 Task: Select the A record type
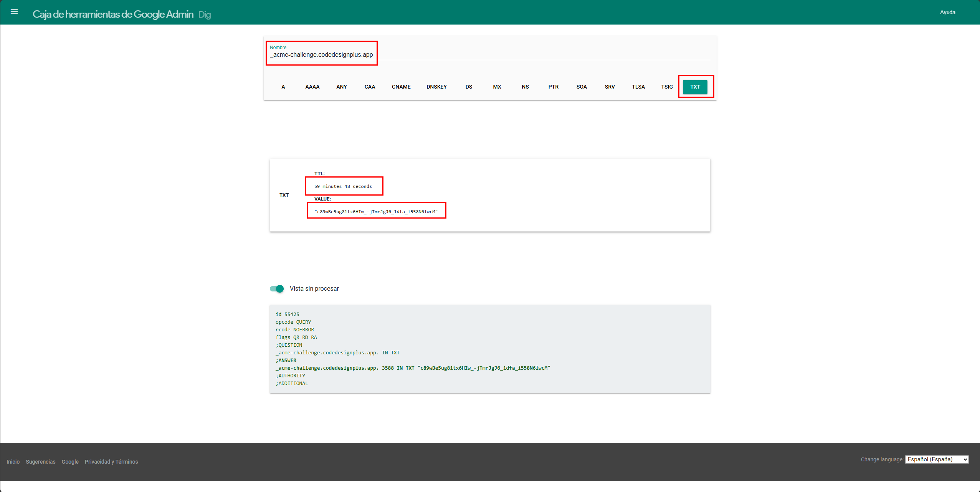coord(283,87)
